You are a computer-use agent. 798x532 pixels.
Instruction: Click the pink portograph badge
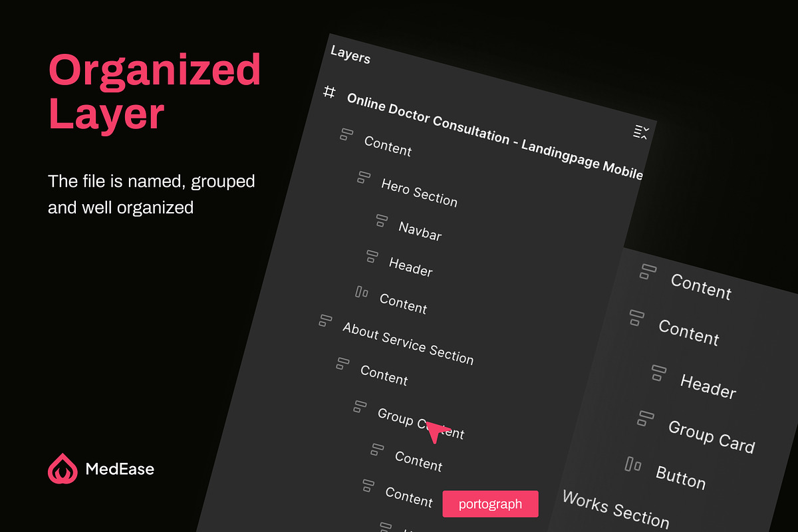[490, 504]
